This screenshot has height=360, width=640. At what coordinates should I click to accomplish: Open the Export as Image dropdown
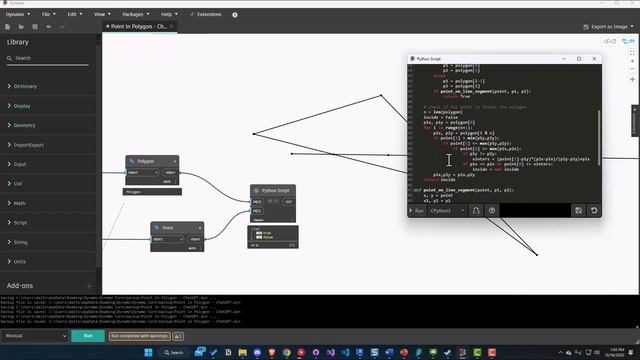[609, 27]
